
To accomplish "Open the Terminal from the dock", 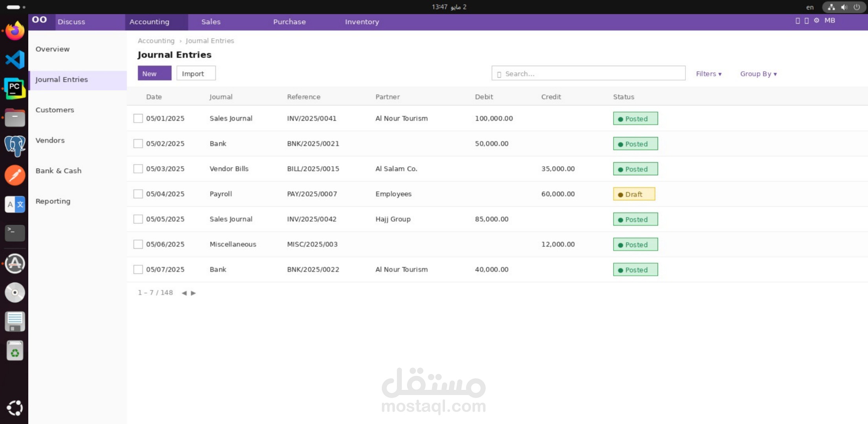I will pyautogui.click(x=15, y=233).
